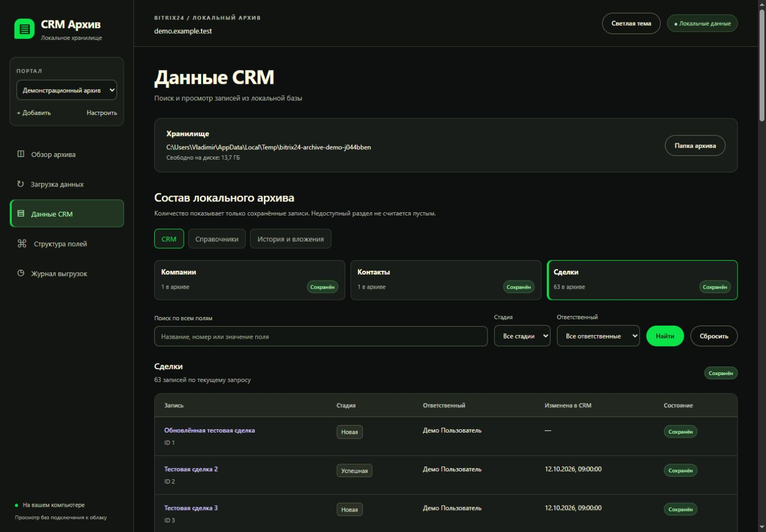This screenshot has width=766, height=532.
Task: Open Журнал выгрузок in the sidebar
Action: click(x=67, y=274)
